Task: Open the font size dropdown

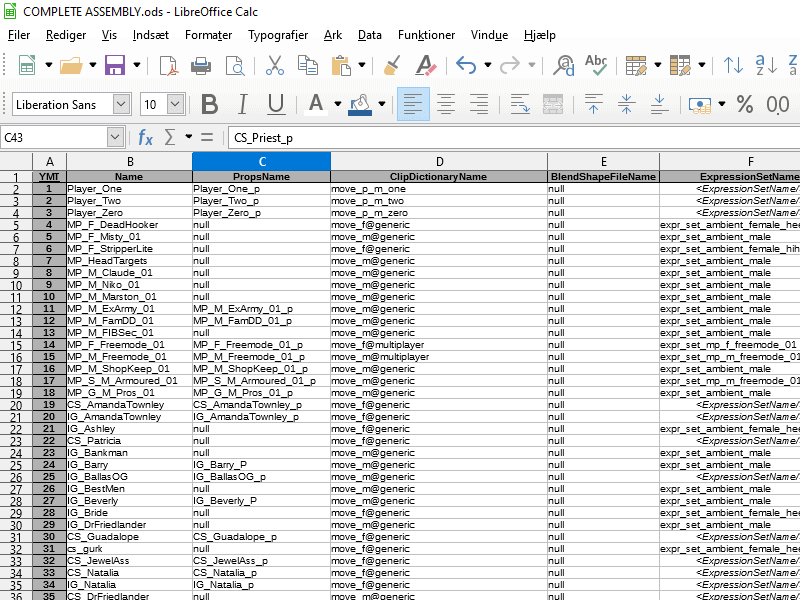Action: (175, 105)
